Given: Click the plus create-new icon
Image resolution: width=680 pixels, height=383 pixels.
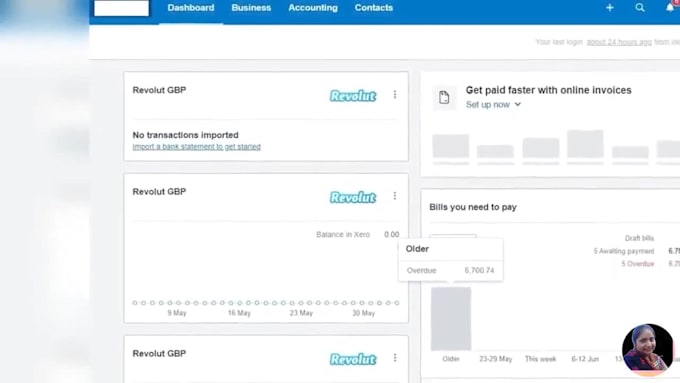Looking at the screenshot, I should (x=609, y=7).
